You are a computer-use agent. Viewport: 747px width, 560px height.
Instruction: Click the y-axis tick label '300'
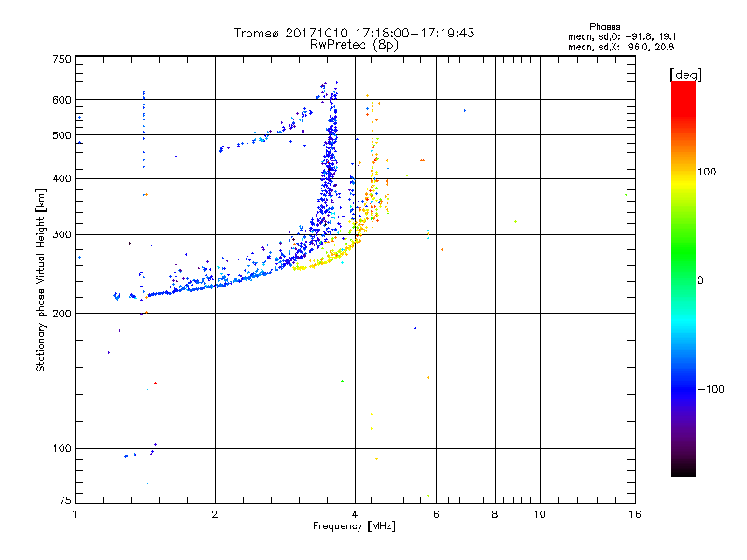click(x=62, y=234)
